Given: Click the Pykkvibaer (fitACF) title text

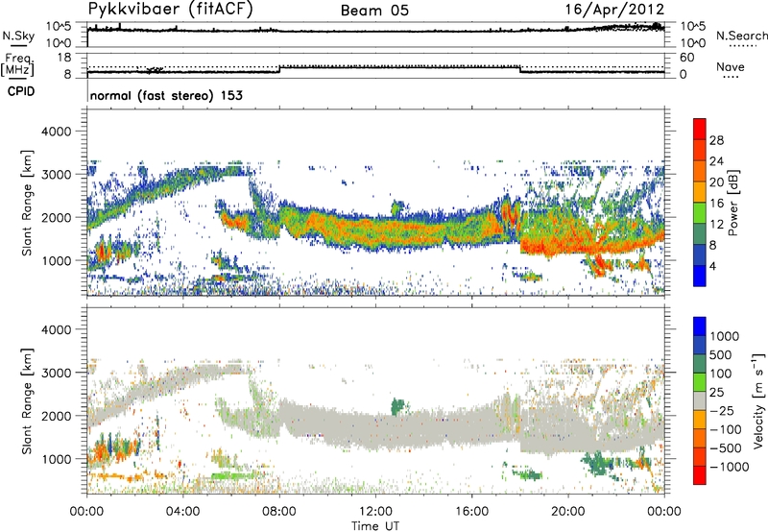Looking at the screenshot, I should coord(170,10).
